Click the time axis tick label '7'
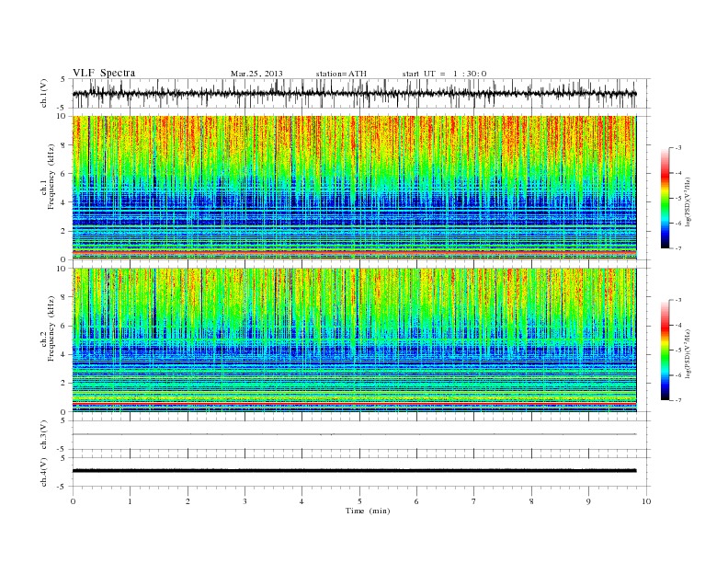 tap(474, 501)
